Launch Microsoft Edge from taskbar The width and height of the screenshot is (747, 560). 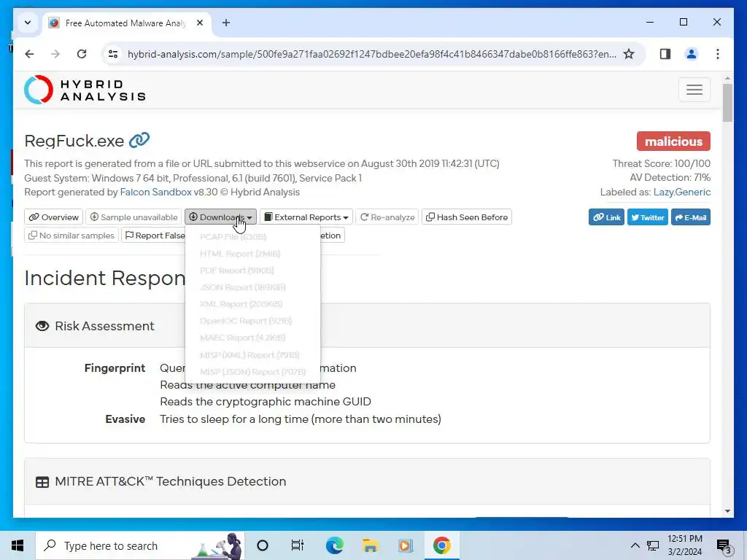coord(334,545)
